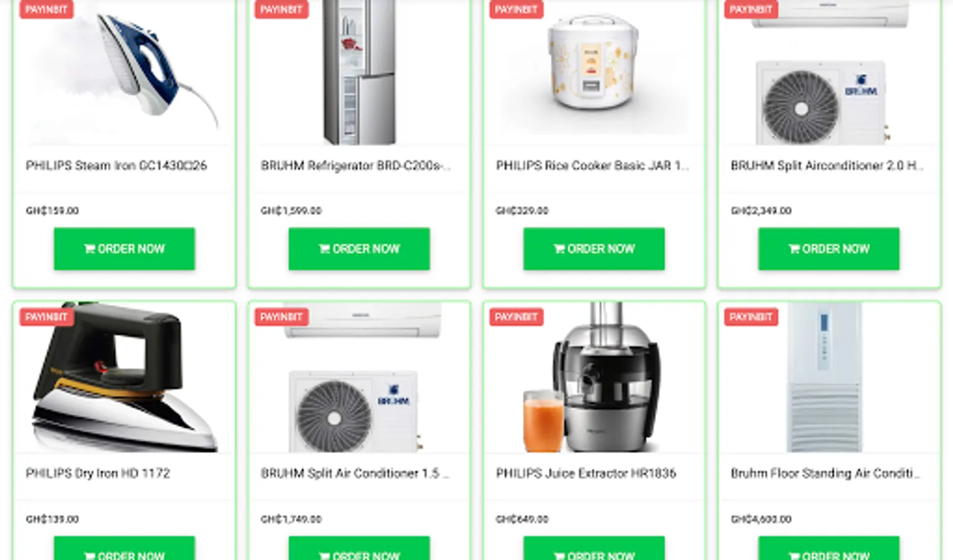The width and height of the screenshot is (953, 560).
Task: Order the PHILIPS Steam Iron now
Action: coord(124,249)
